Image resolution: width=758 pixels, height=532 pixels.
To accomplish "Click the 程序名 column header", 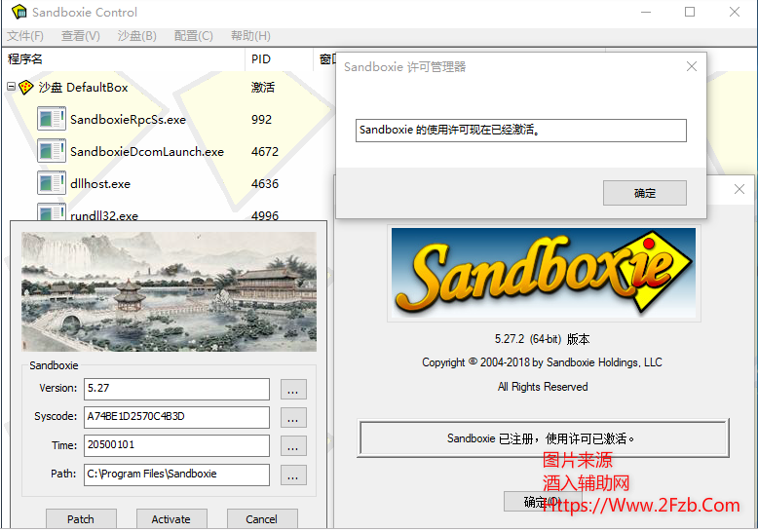I will click(124, 59).
